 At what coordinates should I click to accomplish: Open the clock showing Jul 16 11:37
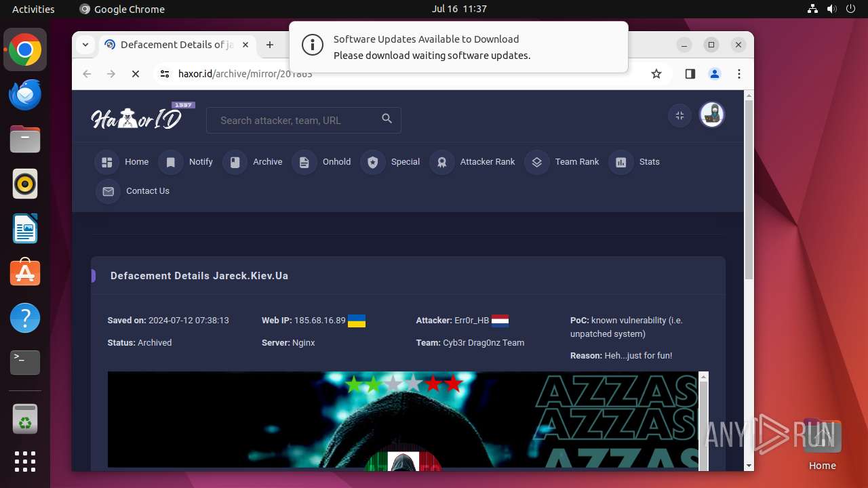(459, 9)
